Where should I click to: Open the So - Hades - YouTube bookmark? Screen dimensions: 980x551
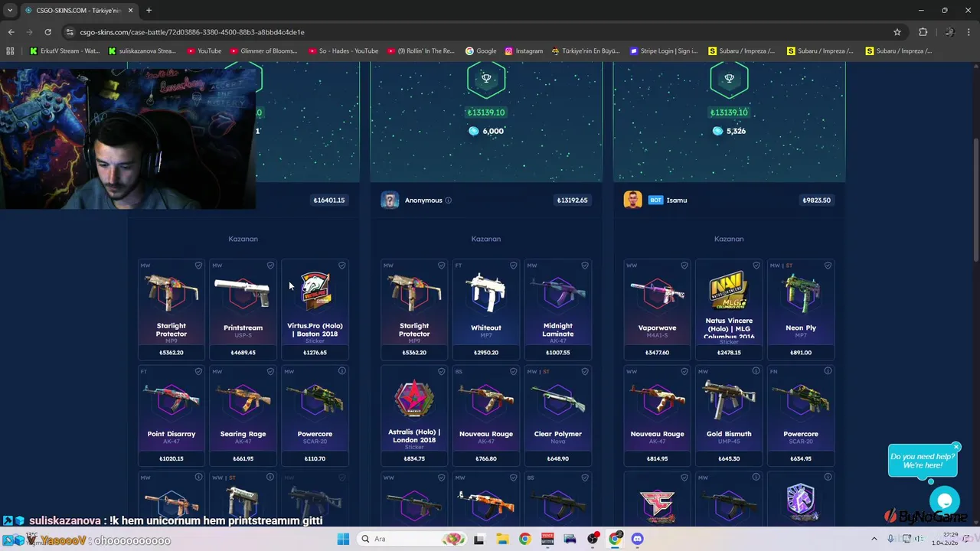[x=343, y=51]
